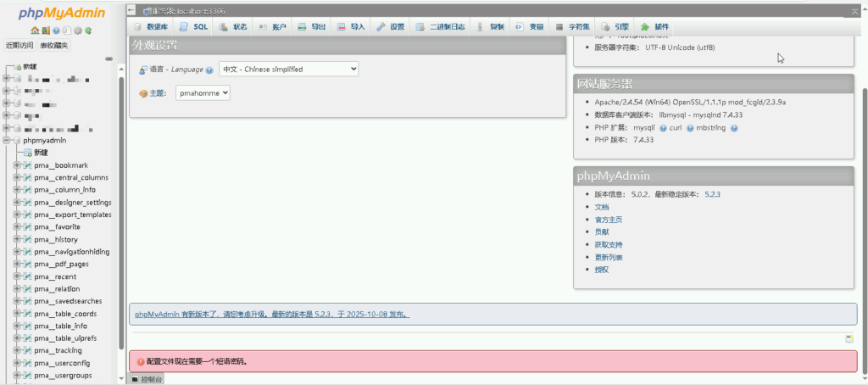Click the green reload navigation icon

(88, 31)
